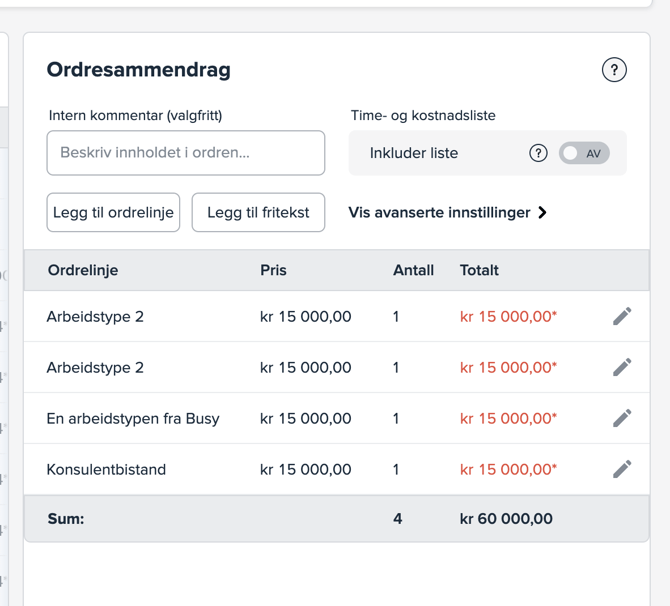The width and height of the screenshot is (670, 606).
Task: Click the help icon beside Ordresammendrag title
Action: point(614,70)
